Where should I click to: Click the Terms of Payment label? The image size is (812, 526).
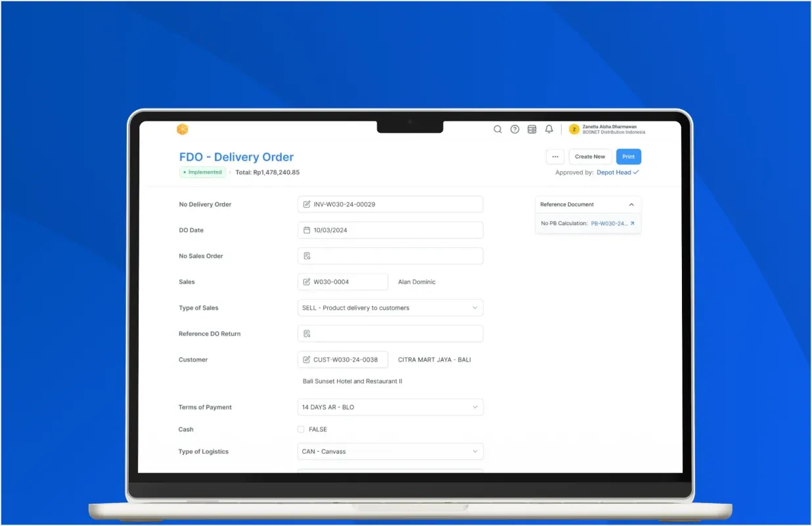[x=205, y=407]
